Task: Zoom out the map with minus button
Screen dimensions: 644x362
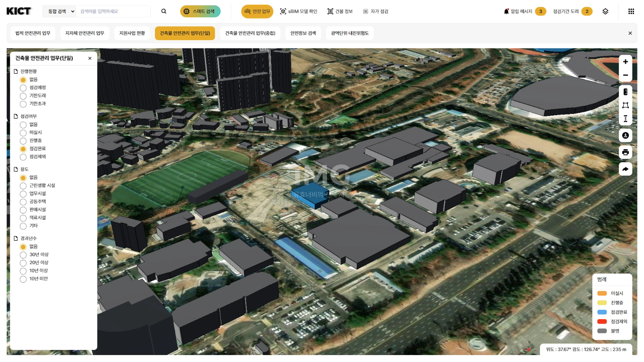Action: click(625, 75)
